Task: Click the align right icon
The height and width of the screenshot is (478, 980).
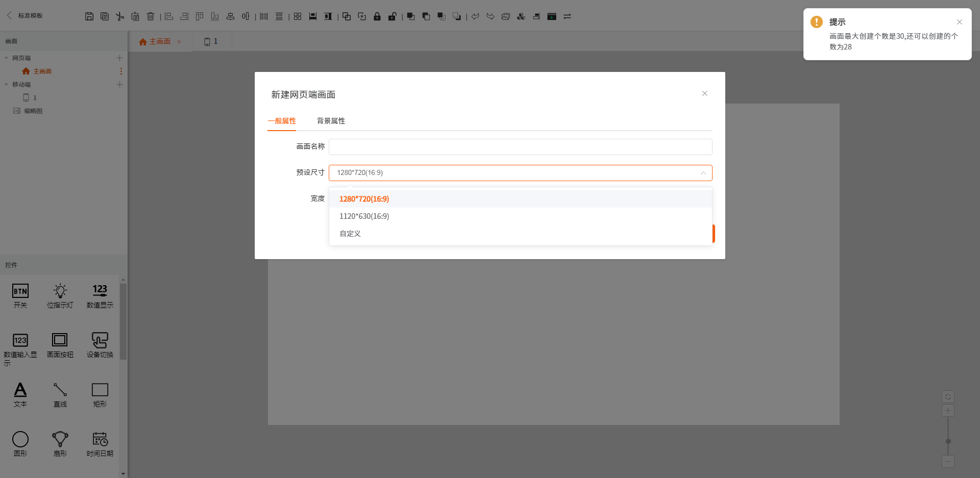Action: [184, 16]
